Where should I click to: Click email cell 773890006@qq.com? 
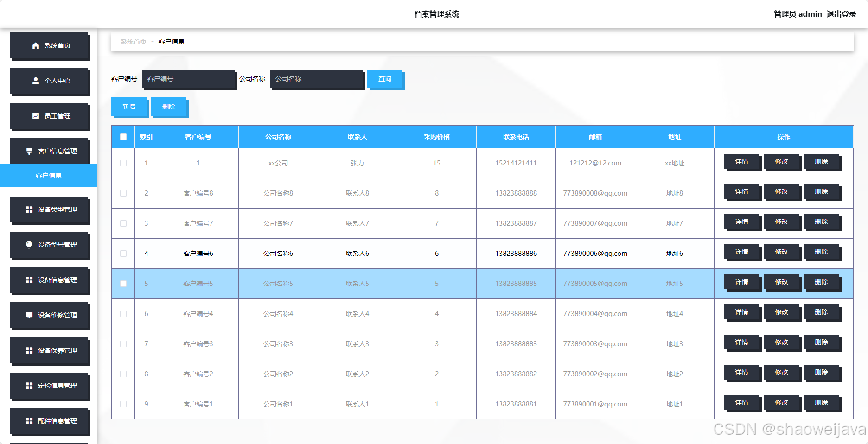pyautogui.click(x=595, y=254)
